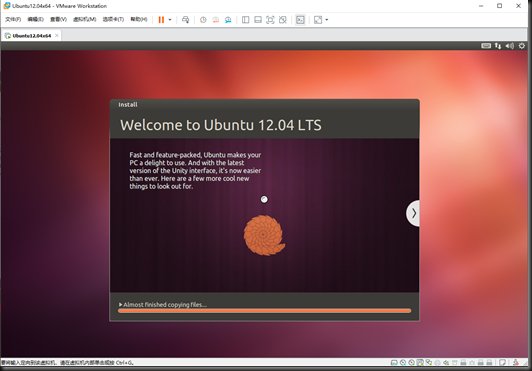532x371 pixels.
Task: Open the 虚拟机(M) menu
Action: point(84,19)
